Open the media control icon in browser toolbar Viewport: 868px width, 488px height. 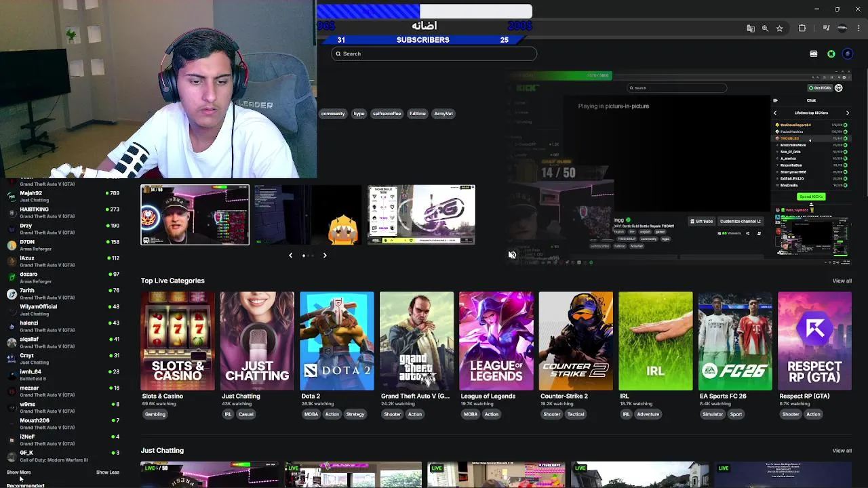(826, 28)
